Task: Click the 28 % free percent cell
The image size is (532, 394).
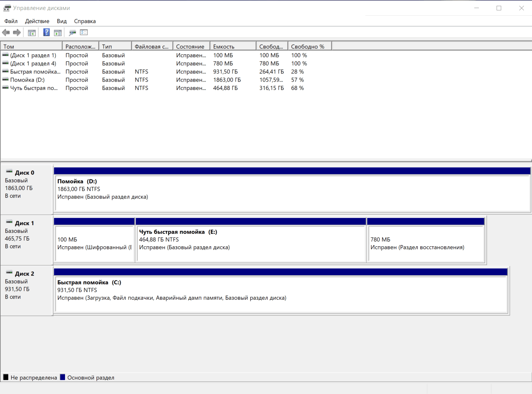Action: (298, 72)
